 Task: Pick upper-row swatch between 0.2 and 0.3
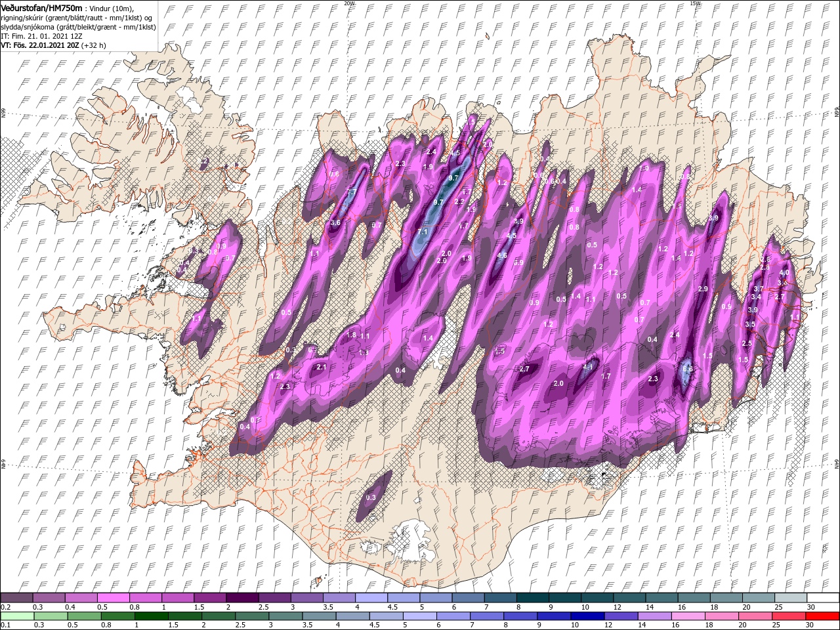[x=16, y=598]
